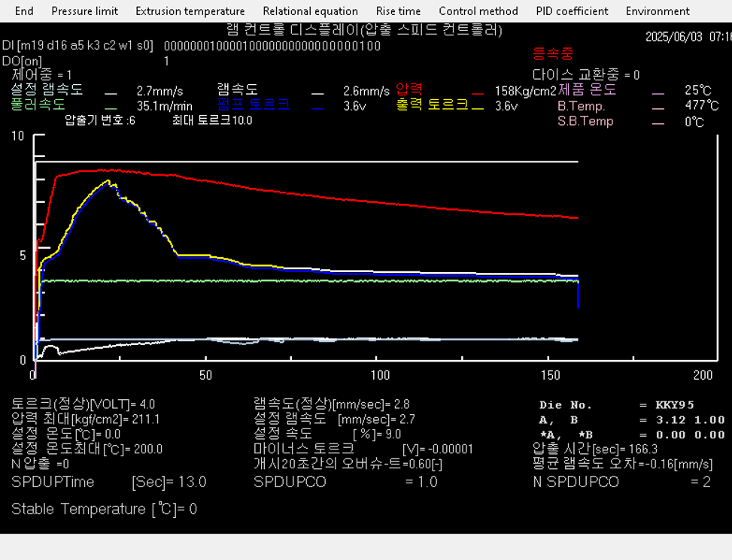Viewport: 732px width, 560px height.
Task: Open the Relational equation menu
Action: (310, 11)
